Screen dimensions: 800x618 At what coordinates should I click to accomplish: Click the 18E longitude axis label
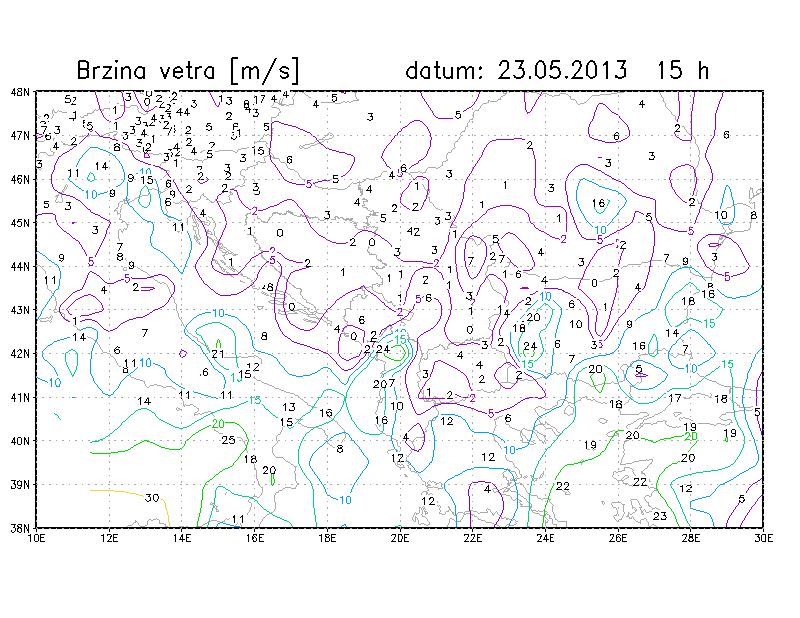click(328, 538)
